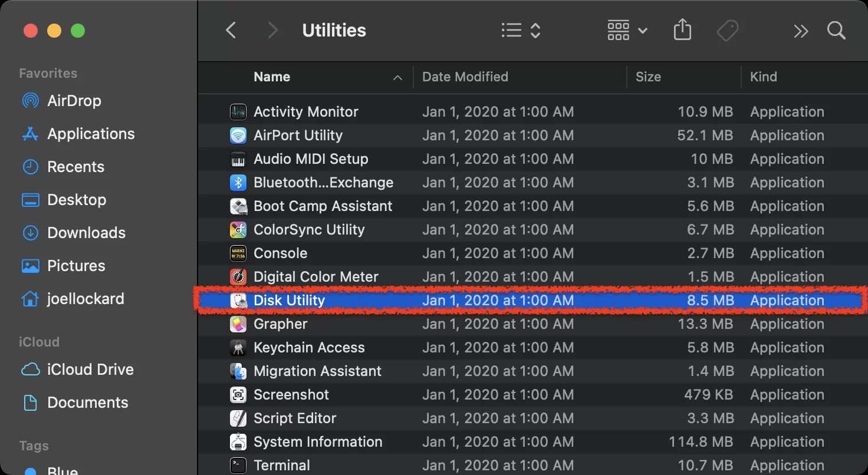Viewport: 868px width, 475px height.
Task: Click the Migration Assistant file name
Action: [318, 371]
